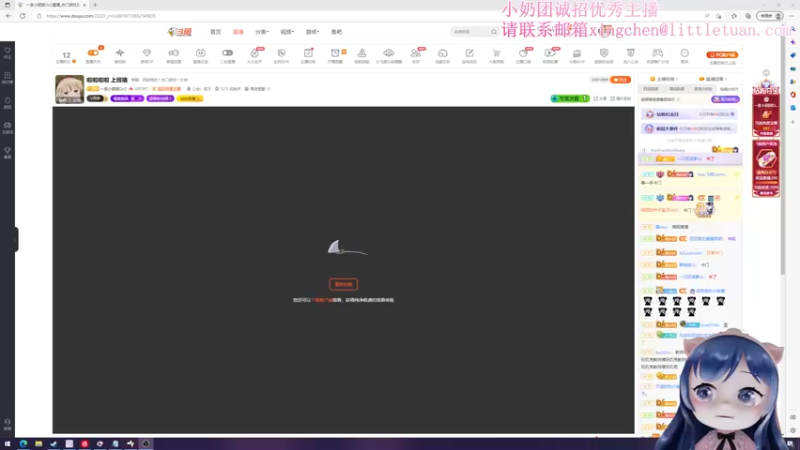Go to 首页 in Douyu navigation
Viewport: 800px width, 450px height.
[x=216, y=32]
